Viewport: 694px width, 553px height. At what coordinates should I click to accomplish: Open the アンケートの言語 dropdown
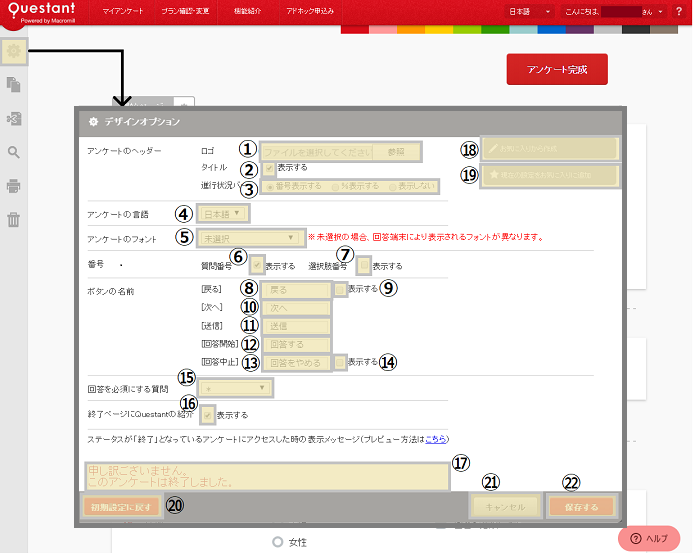click(224, 213)
